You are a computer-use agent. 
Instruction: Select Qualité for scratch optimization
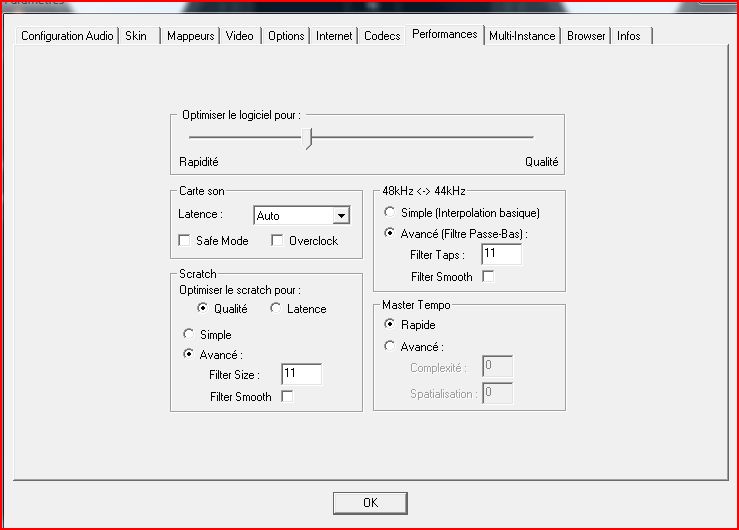point(202,308)
